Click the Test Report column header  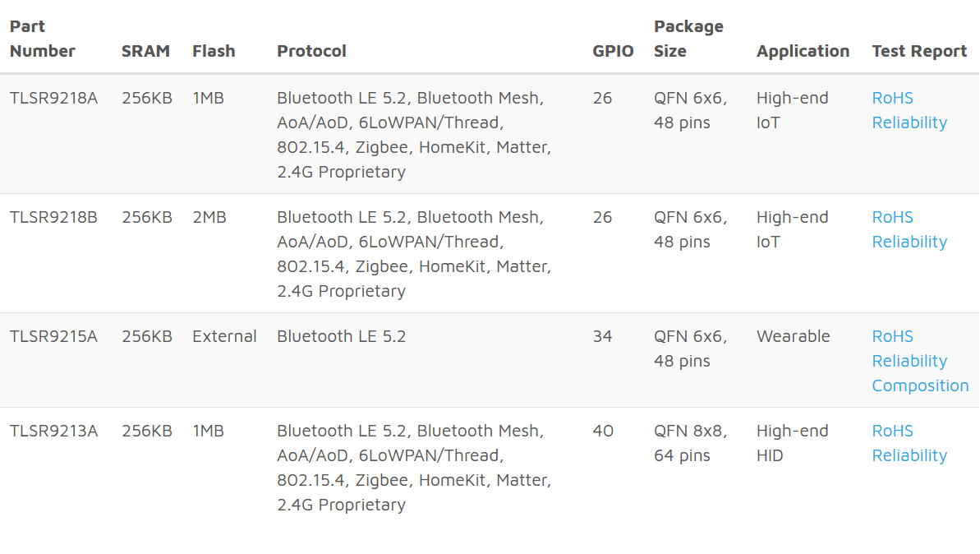pyautogui.click(x=919, y=51)
